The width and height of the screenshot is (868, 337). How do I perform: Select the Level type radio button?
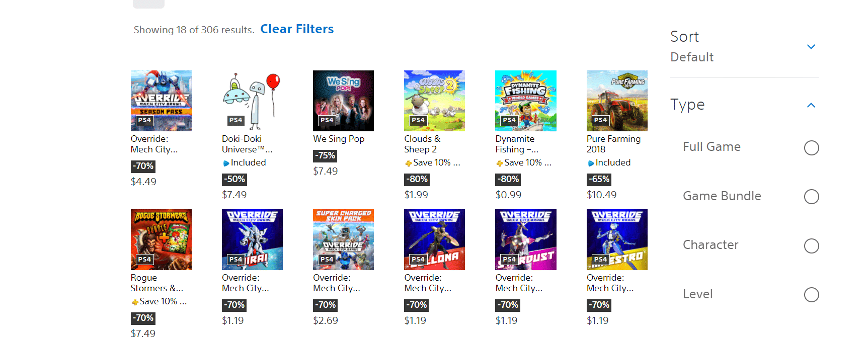pos(811,295)
